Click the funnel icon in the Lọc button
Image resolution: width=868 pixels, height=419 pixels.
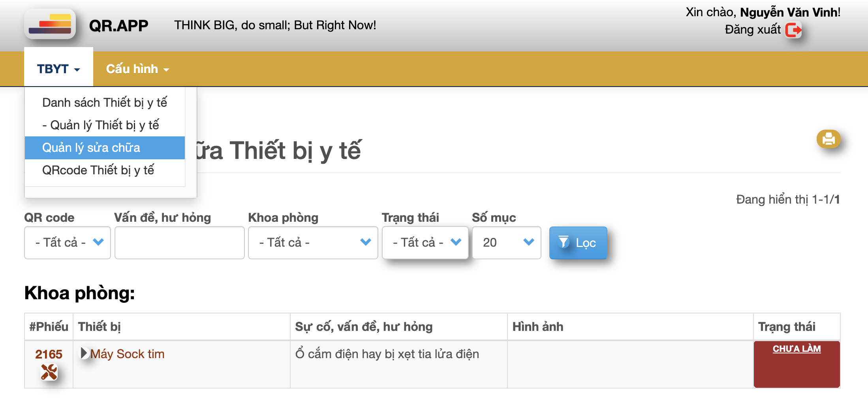tap(564, 242)
